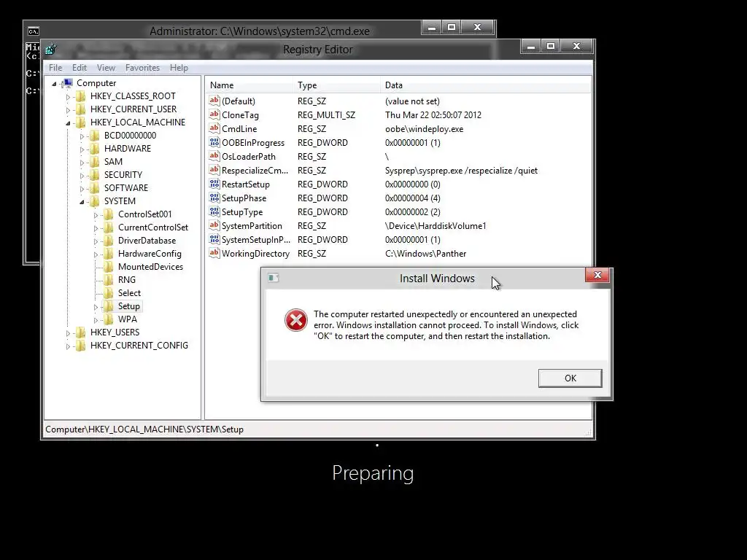Collapse the Computer root node
This screenshot has width=747, height=560.
pyautogui.click(x=54, y=84)
